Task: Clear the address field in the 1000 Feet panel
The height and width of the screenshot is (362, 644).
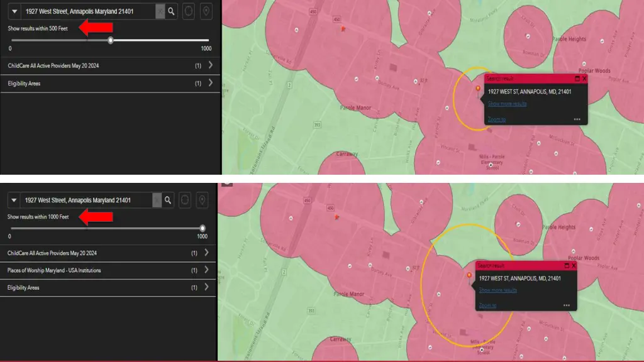Action: 157,200
